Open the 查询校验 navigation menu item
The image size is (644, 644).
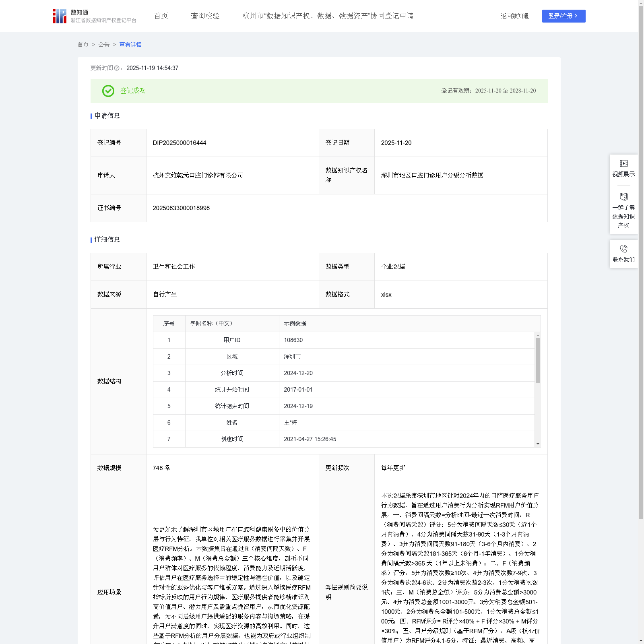click(x=205, y=16)
